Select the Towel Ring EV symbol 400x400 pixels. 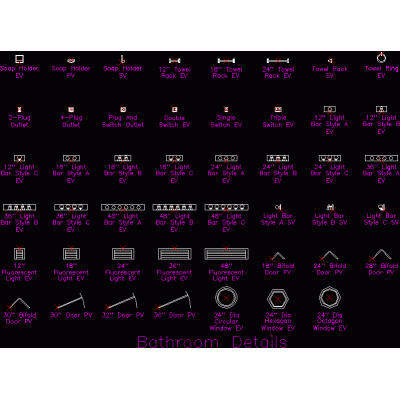point(381,58)
